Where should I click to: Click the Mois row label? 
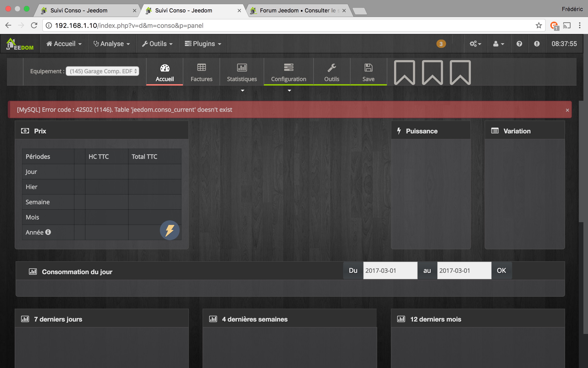[x=32, y=217]
